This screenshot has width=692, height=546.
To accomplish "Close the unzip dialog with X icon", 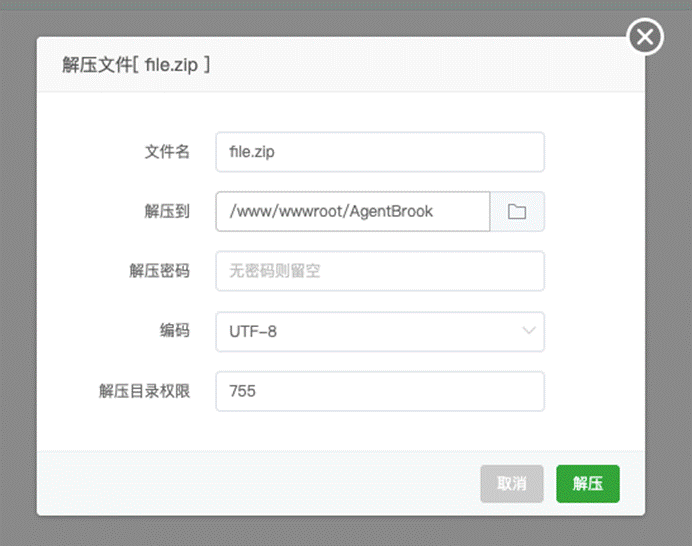I will point(645,37).
